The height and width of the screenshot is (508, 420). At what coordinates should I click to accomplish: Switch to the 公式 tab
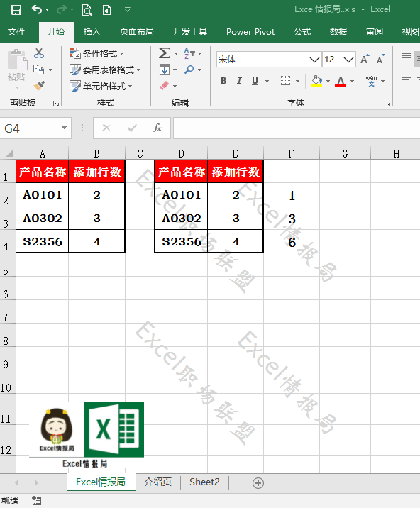pos(302,32)
